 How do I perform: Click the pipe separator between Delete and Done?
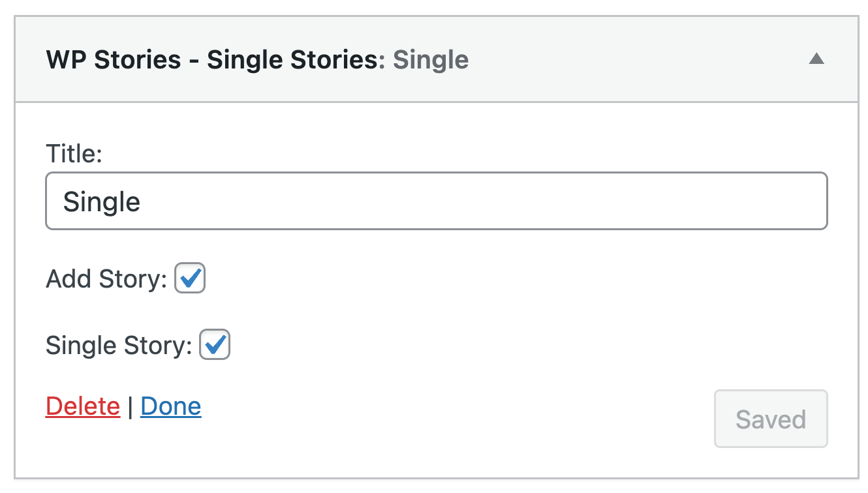[131, 406]
